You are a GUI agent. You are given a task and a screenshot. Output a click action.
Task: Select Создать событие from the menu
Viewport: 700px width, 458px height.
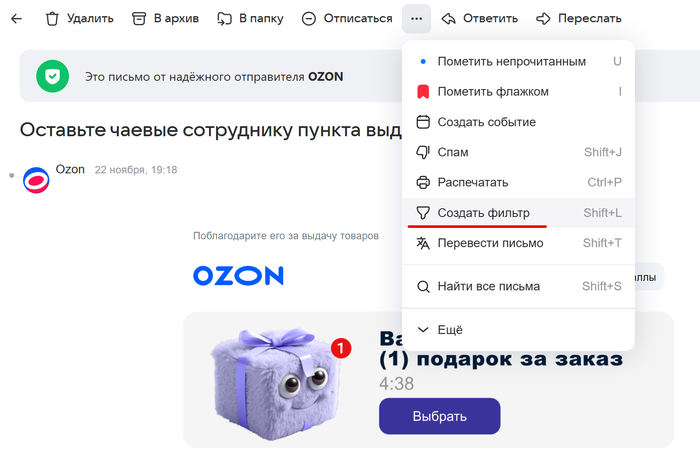486,122
